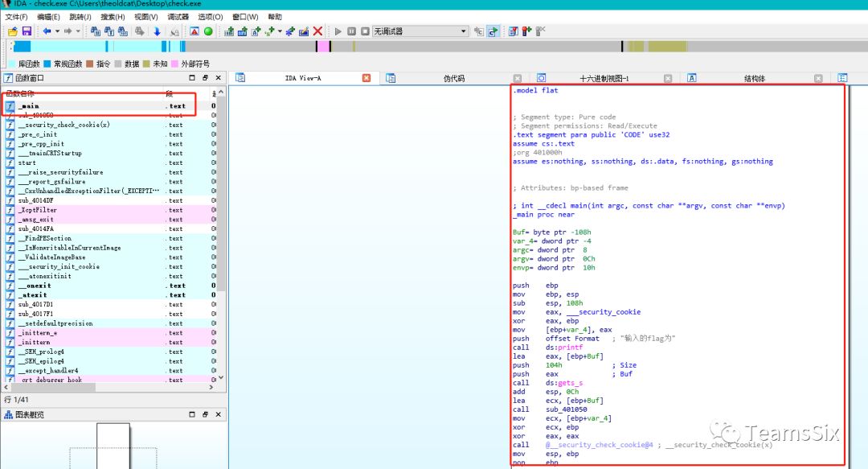Viewport: 868px width, 469px height.
Task: Open the forward-navigation history dropdown arrow
Action: coord(78,31)
